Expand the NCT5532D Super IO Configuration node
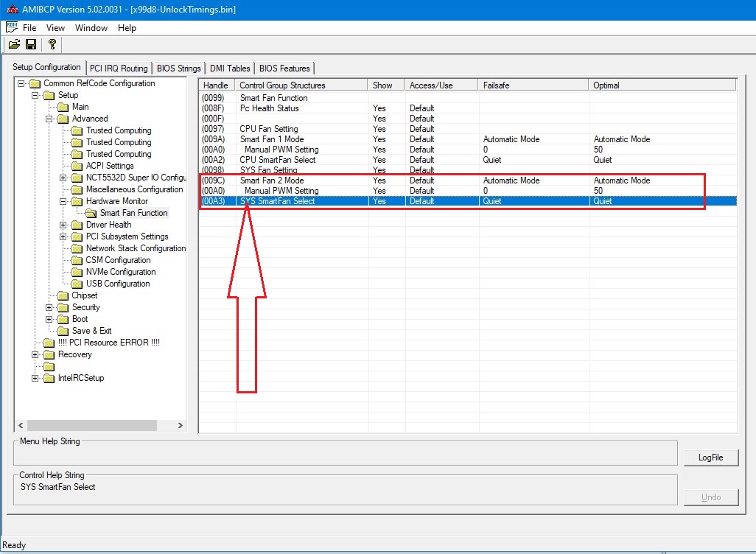This screenshot has width=756, height=554. point(63,178)
